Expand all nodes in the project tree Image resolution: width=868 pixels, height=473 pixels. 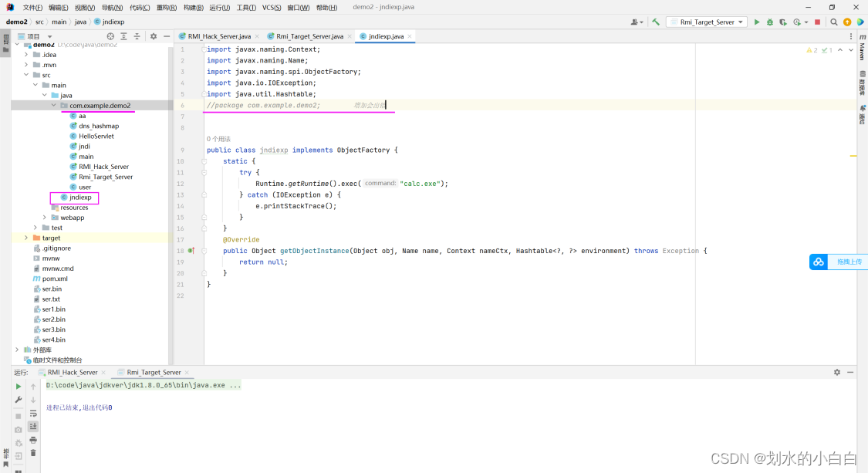click(x=123, y=36)
